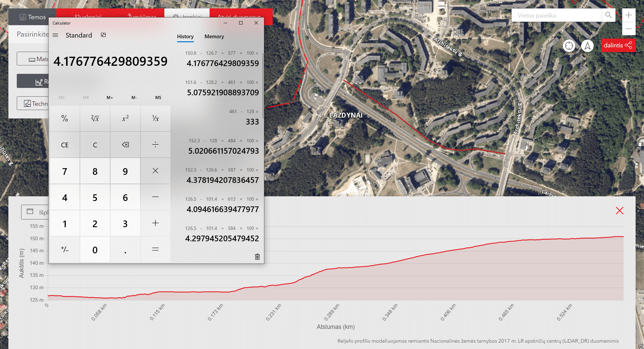644x349 pixels.
Task: Switch to the Memory tab
Action: click(214, 37)
